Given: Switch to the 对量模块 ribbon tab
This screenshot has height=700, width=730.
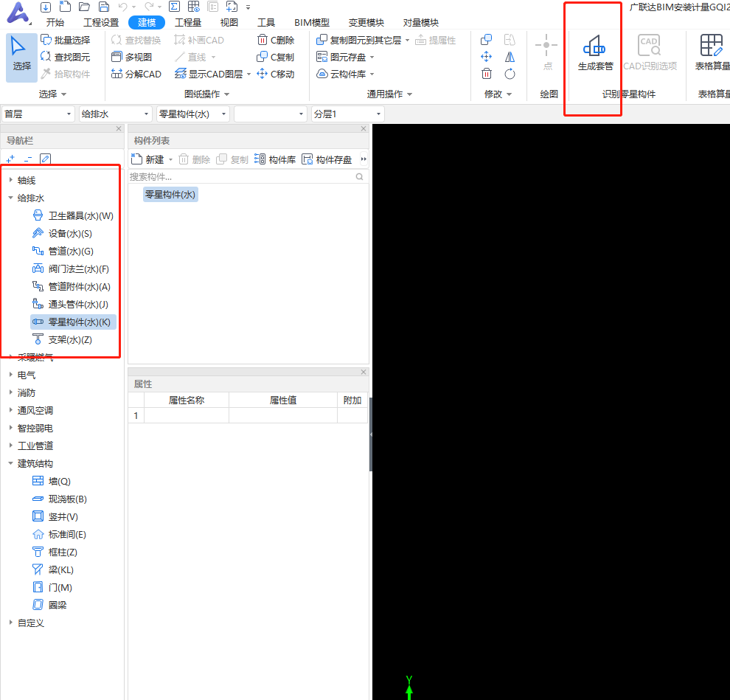Looking at the screenshot, I should pyautogui.click(x=421, y=22).
